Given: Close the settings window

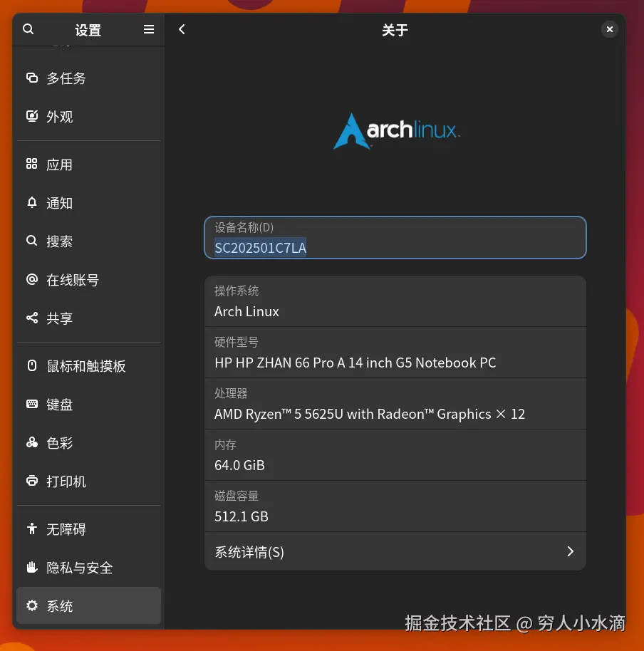Looking at the screenshot, I should point(610,29).
